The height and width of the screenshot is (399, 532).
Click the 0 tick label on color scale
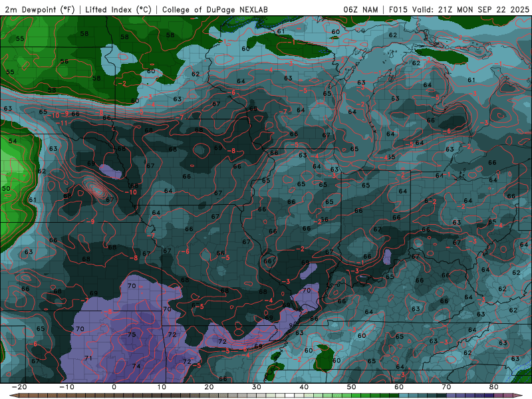click(114, 387)
